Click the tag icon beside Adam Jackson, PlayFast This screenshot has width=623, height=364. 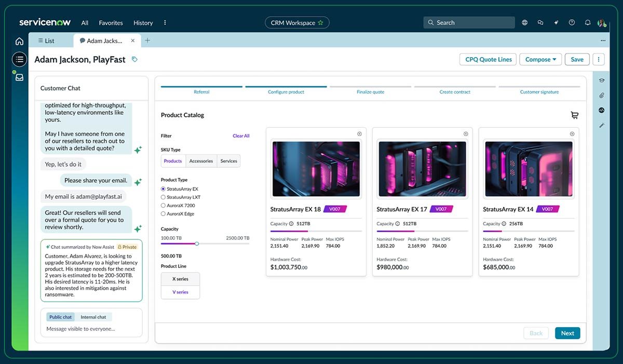point(134,60)
